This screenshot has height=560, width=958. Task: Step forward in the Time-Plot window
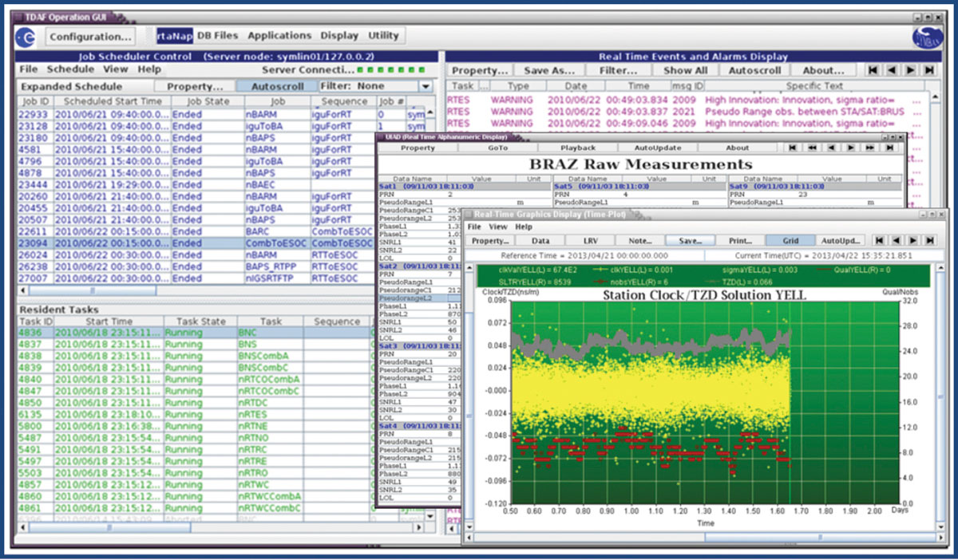[912, 240]
